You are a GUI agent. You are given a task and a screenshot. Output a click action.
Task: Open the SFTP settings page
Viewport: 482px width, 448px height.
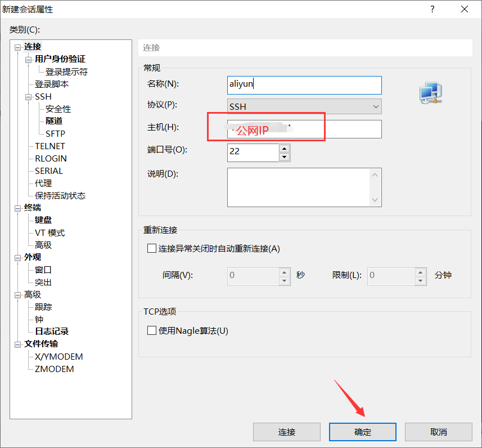[x=55, y=133]
